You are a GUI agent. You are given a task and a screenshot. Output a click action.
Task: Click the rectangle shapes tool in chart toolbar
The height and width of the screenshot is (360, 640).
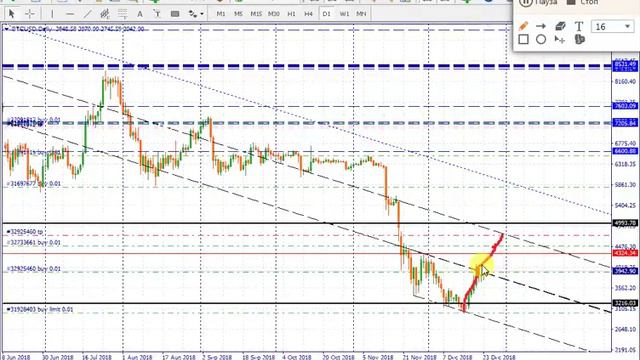pos(175,14)
